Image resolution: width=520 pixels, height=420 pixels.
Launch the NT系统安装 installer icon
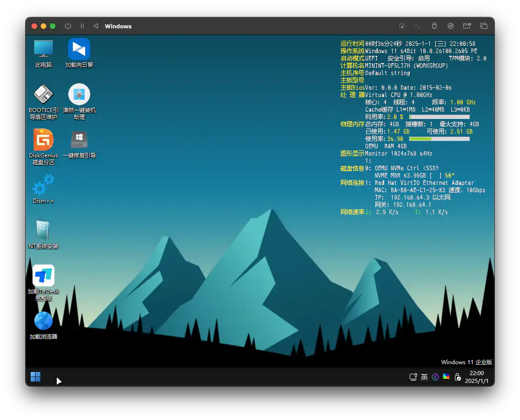(x=43, y=231)
